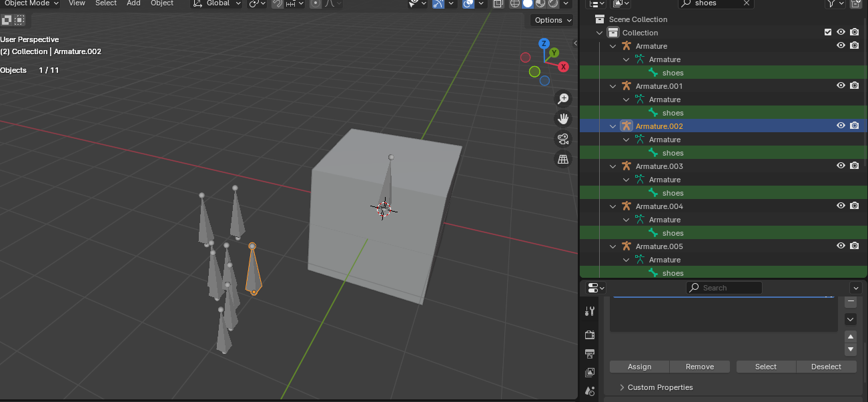
Task: Click the zoom magnifier viewport gizmo
Action: (564, 99)
